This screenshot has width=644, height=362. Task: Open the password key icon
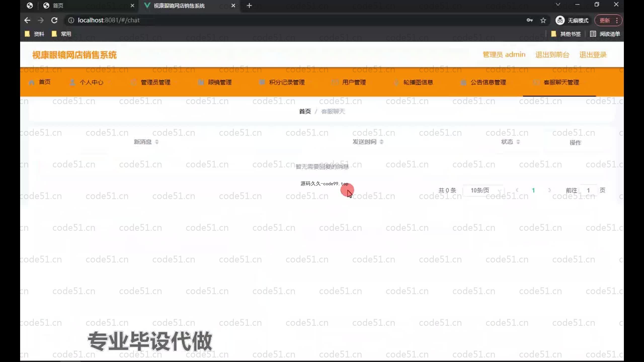[x=530, y=20]
